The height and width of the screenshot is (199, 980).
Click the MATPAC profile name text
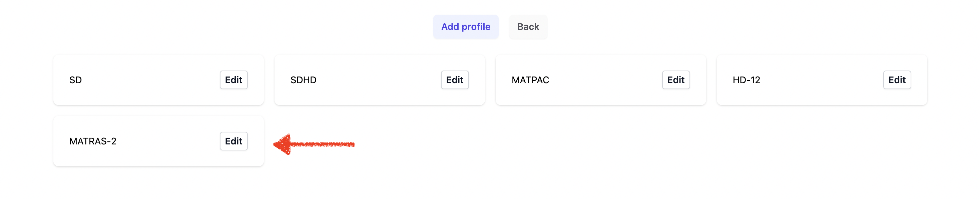[x=530, y=80]
